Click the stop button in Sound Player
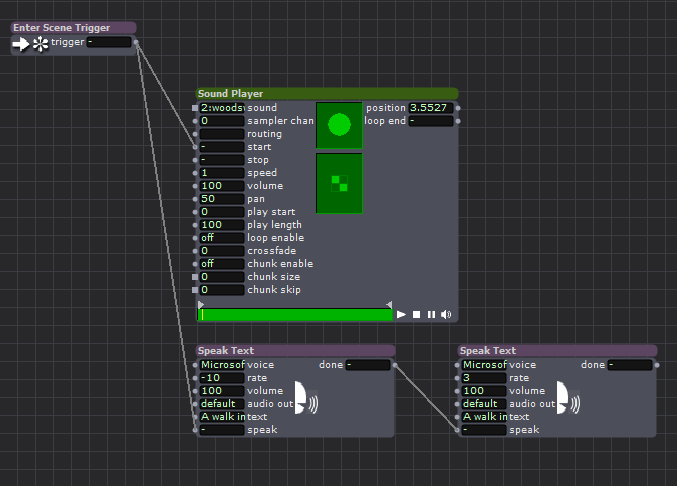The width and height of the screenshot is (677, 486). point(417,314)
